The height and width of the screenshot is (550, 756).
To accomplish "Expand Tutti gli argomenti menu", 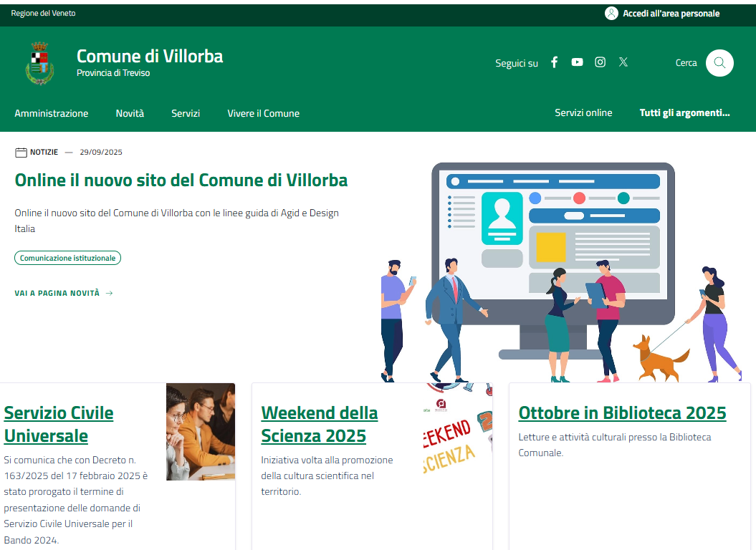I will tap(684, 112).
